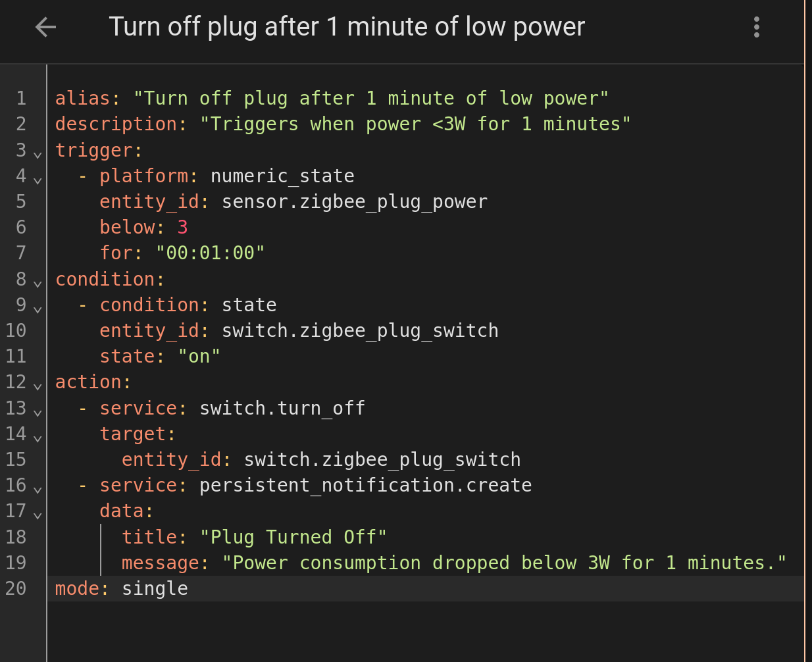Click the for duration "00:01:00" value
Screen dimensions: 812x662
210,253
